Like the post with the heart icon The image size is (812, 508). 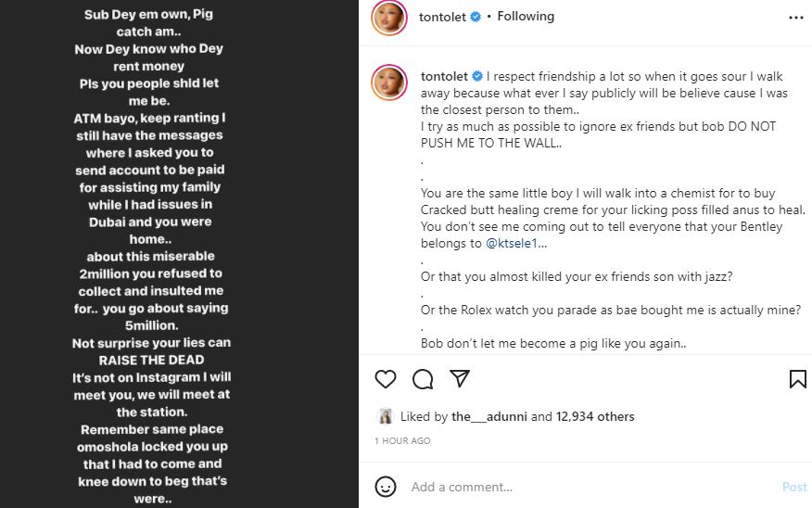pos(386,378)
